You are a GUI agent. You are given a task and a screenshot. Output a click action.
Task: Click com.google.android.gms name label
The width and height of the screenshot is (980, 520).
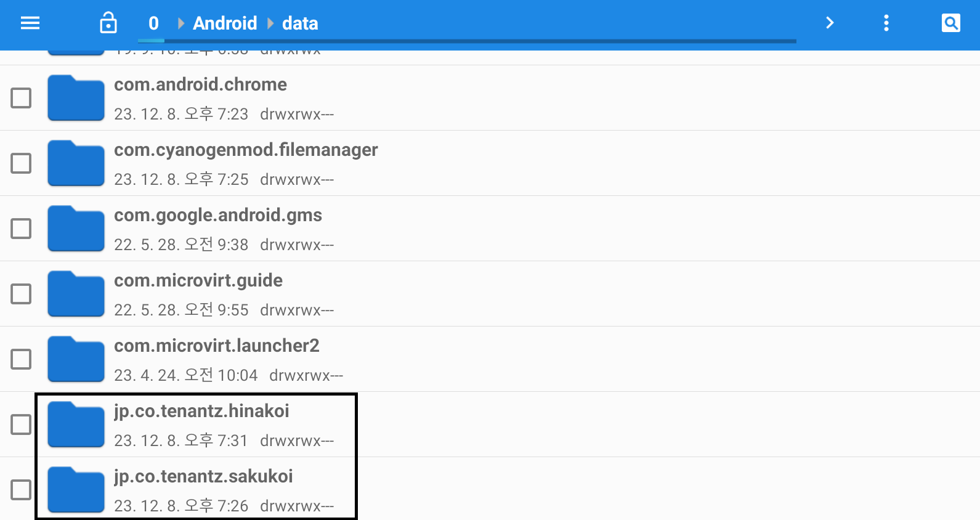[218, 216]
